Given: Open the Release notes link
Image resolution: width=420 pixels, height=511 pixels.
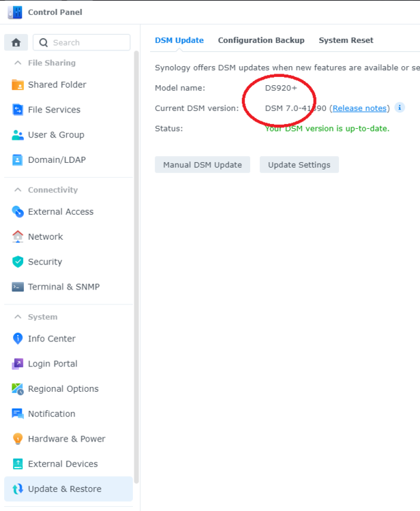Looking at the screenshot, I should [x=359, y=108].
